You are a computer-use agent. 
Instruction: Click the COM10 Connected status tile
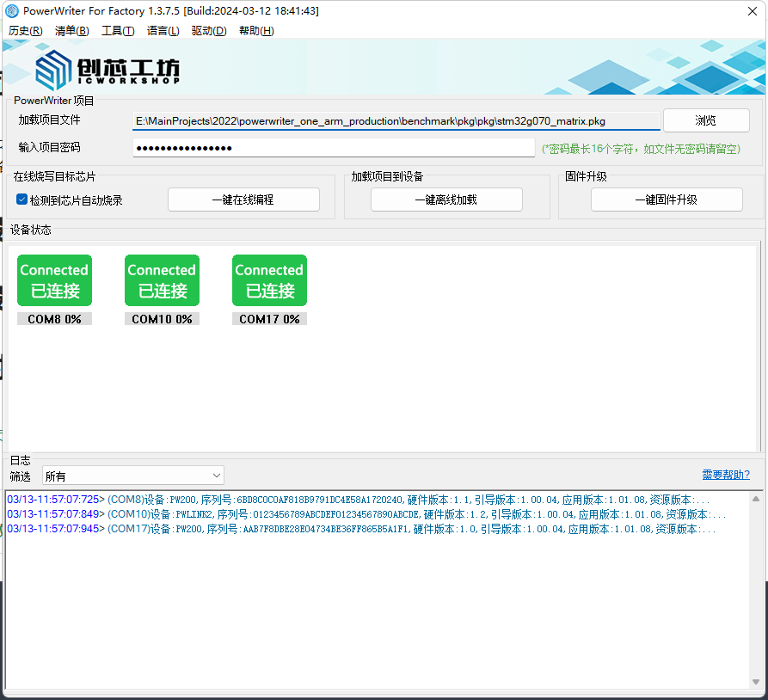pyautogui.click(x=161, y=279)
